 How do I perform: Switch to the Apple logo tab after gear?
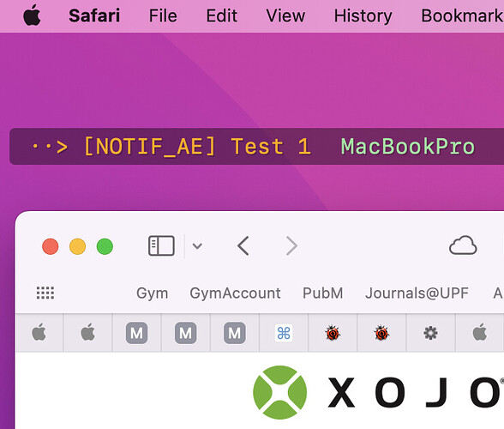pyautogui.click(x=480, y=332)
